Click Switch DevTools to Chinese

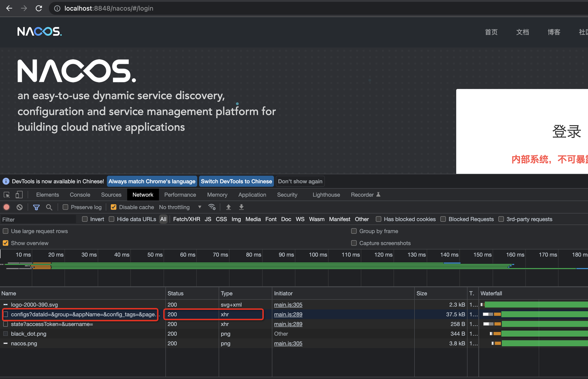pyautogui.click(x=236, y=181)
